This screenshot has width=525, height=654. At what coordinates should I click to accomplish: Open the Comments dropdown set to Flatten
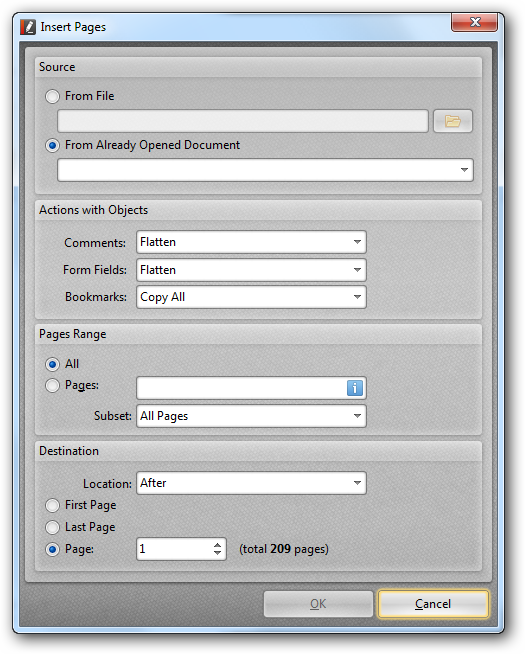[x=251, y=242]
